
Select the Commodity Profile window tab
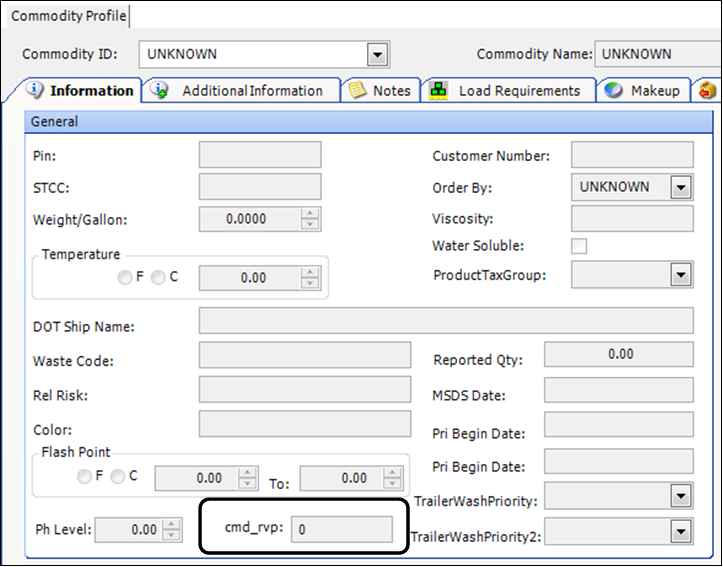tap(68, 16)
